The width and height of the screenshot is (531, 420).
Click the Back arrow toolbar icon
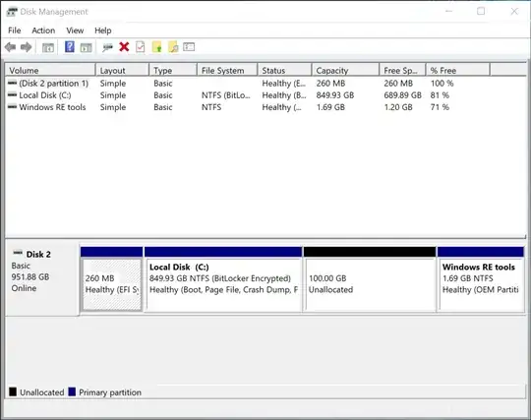tap(10, 47)
